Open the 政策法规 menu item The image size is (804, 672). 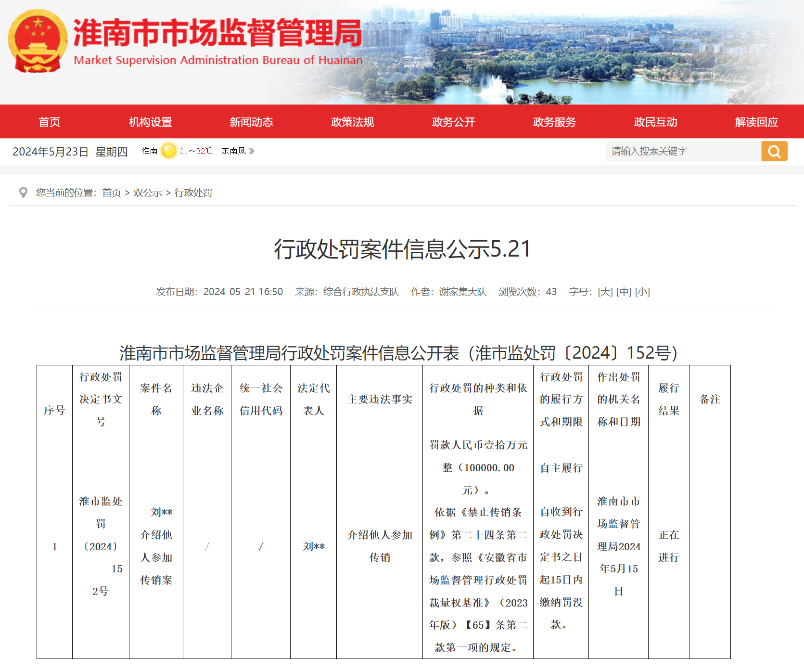(x=352, y=122)
